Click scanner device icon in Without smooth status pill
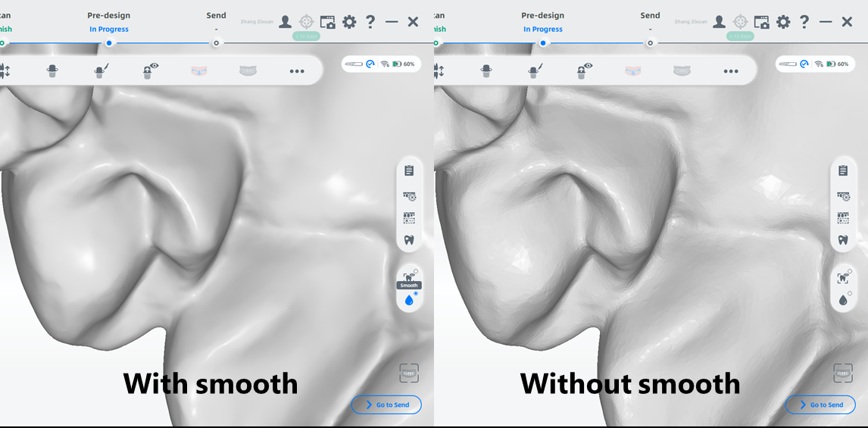Viewport: 868px width, 428px height. point(788,64)
